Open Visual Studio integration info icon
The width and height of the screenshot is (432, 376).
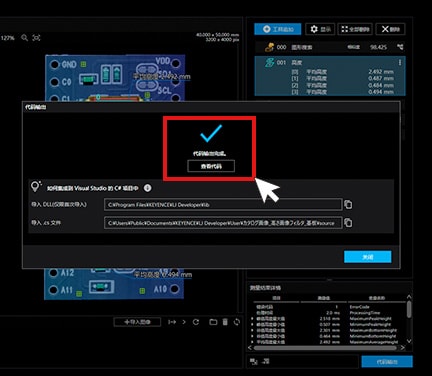(147, 188)
